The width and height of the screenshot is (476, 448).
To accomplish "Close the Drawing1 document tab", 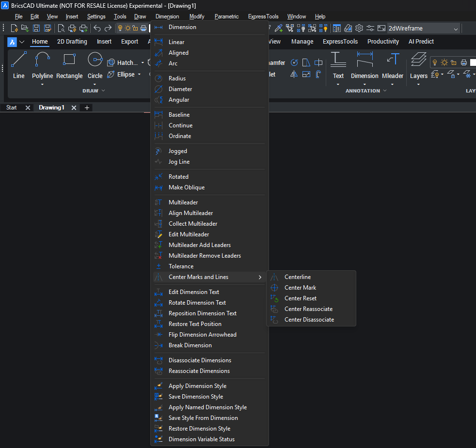I will point(74,108).
